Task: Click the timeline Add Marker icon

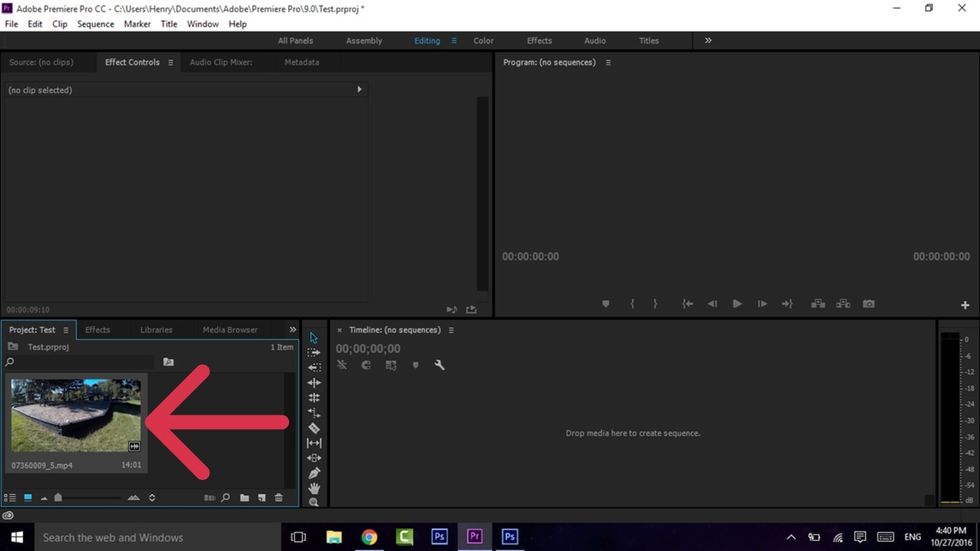Action: pos(415,365)
